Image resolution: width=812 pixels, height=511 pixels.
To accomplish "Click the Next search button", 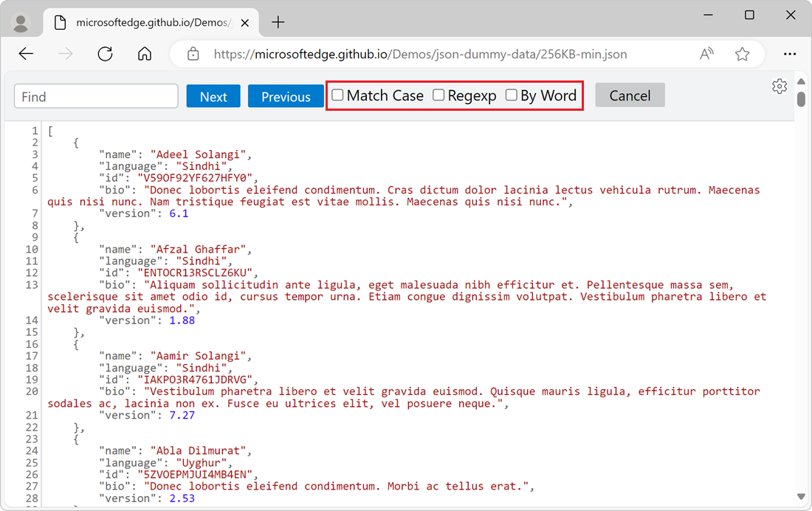I will tap(213, 97).
